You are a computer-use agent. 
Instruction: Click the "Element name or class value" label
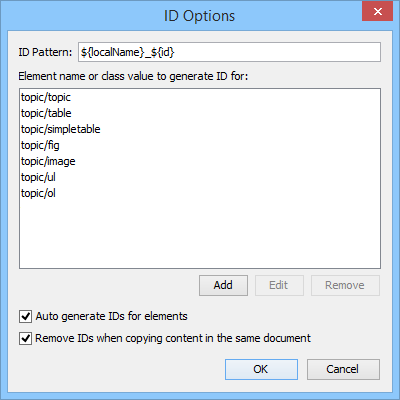pos(133,76)
